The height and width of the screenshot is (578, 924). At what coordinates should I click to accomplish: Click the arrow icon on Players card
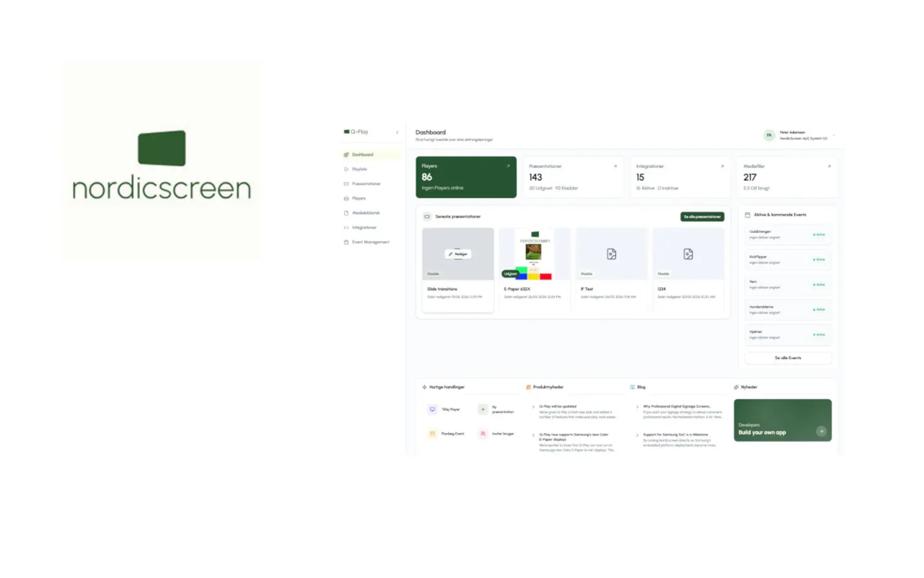[x=508, y=166]
